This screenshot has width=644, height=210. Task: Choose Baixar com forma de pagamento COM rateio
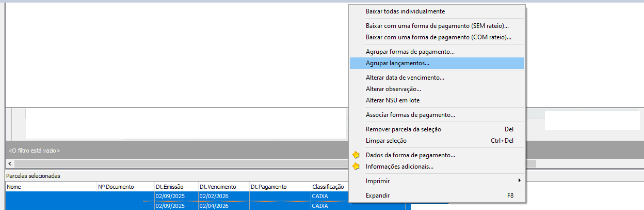coord(438,37)
